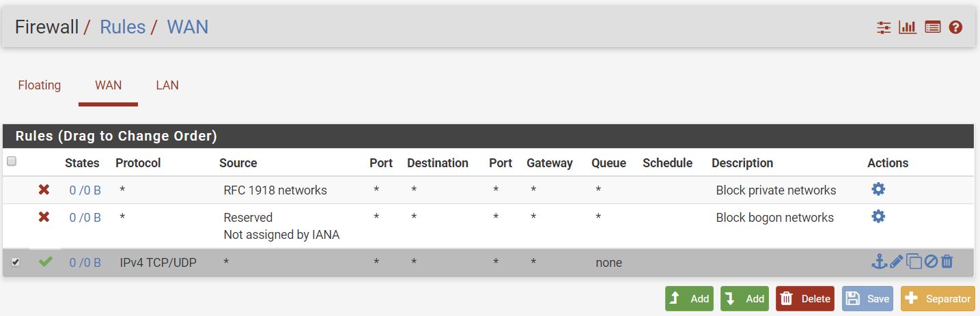Open the firewall log entries icon

click(933, 27)
